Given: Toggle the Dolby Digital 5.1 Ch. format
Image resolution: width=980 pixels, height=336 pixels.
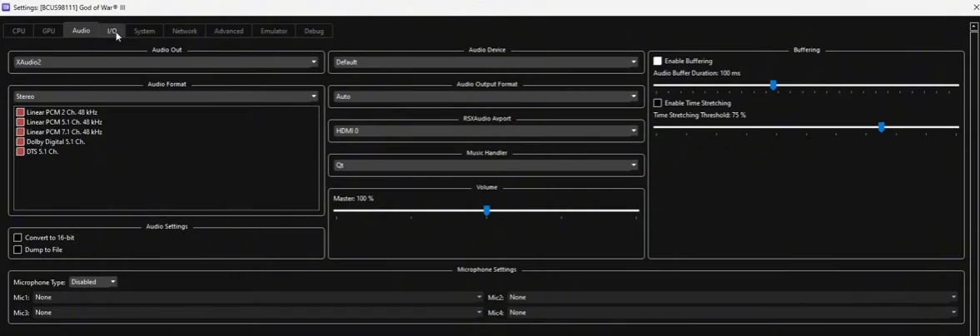Looking at the screenshot, I should point(21,142).
